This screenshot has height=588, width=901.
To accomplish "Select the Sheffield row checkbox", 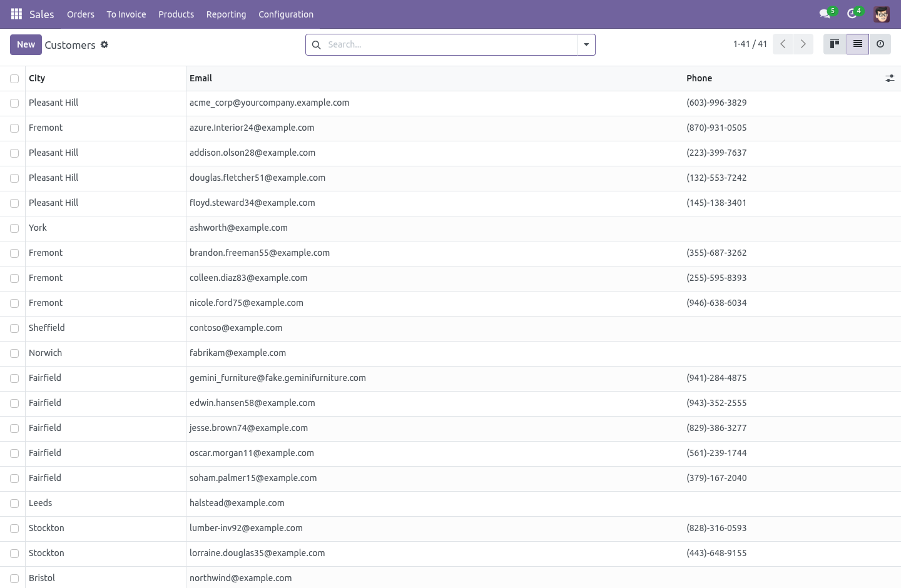I will tap(14, 328).
